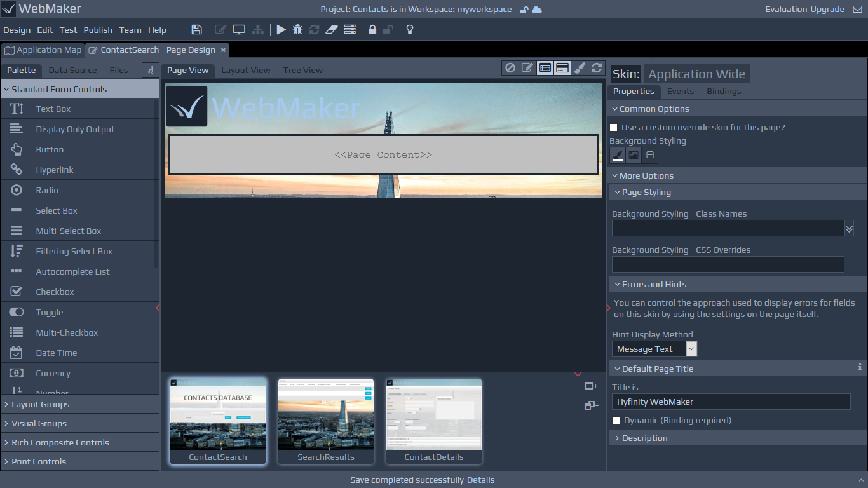Click the closed padlock lock icon

tap(372, 30)
